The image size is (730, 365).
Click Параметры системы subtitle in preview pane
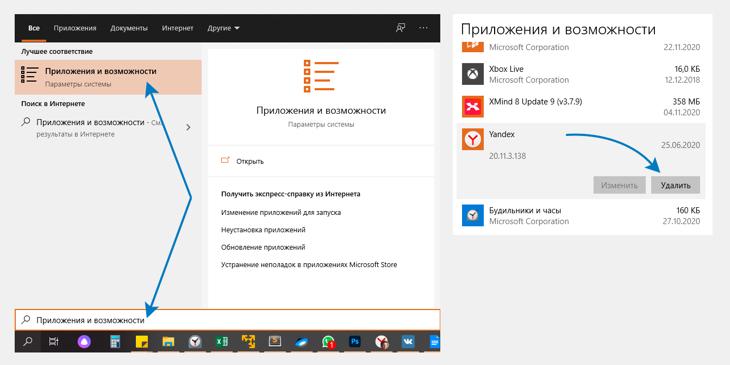(321, 125)
